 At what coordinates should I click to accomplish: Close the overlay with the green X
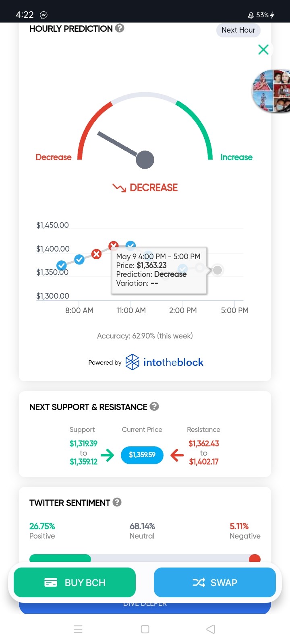click(x=263, y=50)
